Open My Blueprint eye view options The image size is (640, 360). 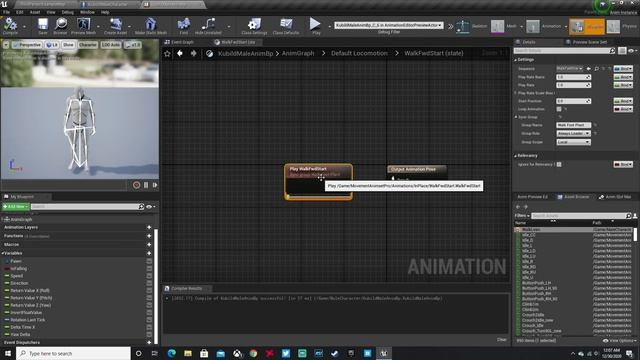click(x=150, y=207)
